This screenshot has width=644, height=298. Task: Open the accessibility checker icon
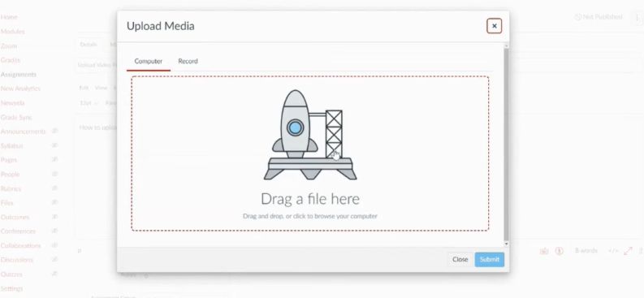pos(559,251)
